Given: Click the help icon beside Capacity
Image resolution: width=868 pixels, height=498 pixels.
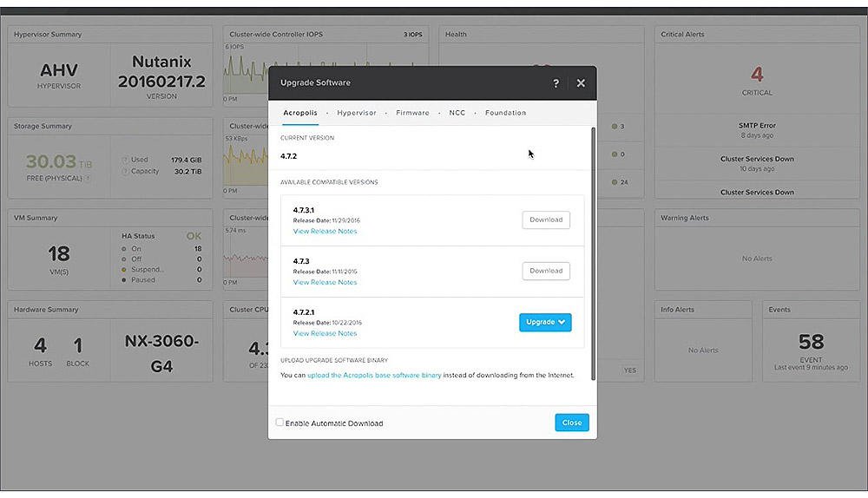Looking at the screenshot, I should point(124,172).
